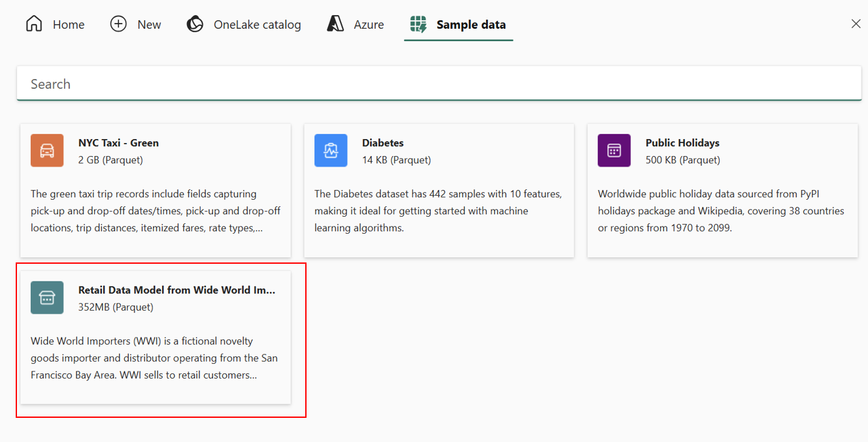
Task: Select the Diabetes dataset card
Action: [439, 190]
